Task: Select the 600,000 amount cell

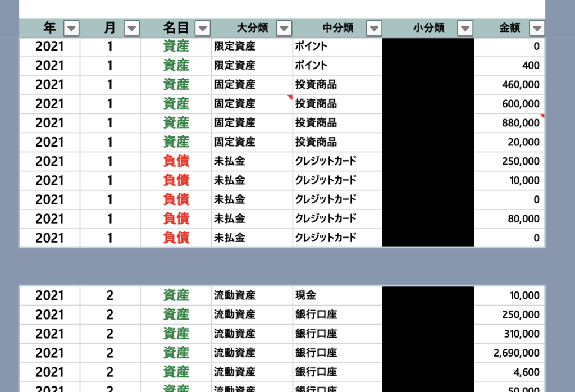Action: 509,104
